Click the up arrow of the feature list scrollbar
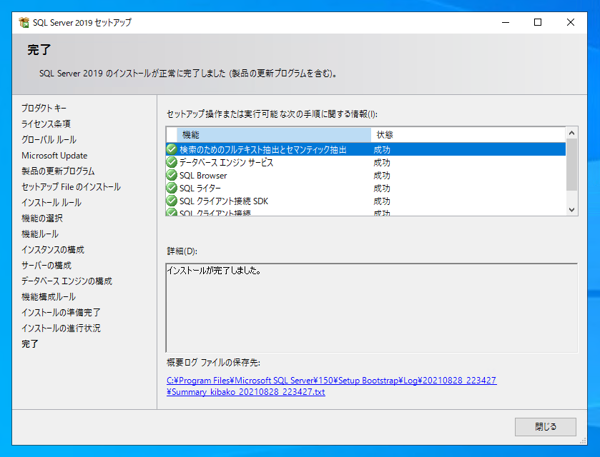 click(572, 133)
